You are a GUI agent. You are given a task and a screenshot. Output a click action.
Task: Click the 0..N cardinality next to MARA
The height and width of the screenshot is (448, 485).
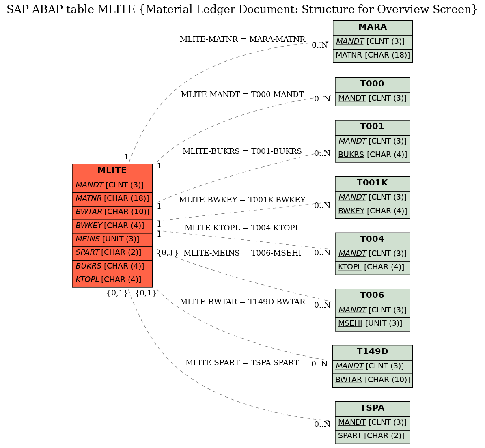coord(320,45)
